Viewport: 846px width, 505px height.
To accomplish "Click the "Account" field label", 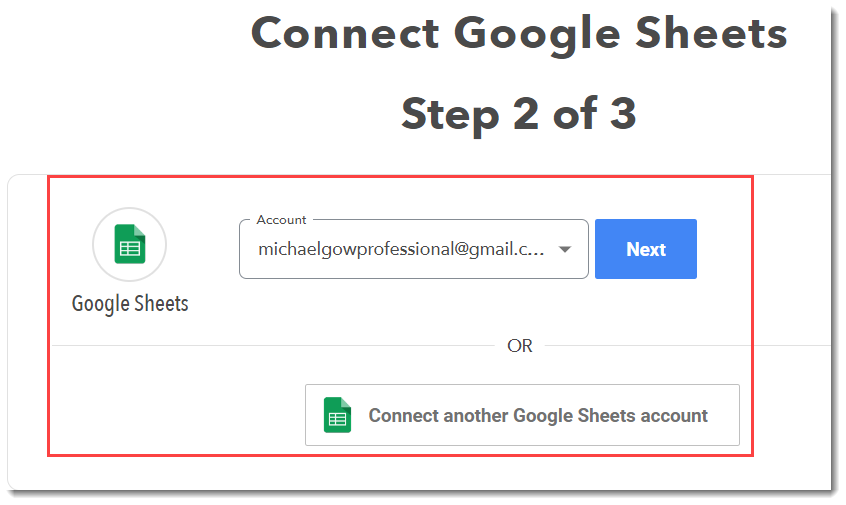I will click(282, 220).
